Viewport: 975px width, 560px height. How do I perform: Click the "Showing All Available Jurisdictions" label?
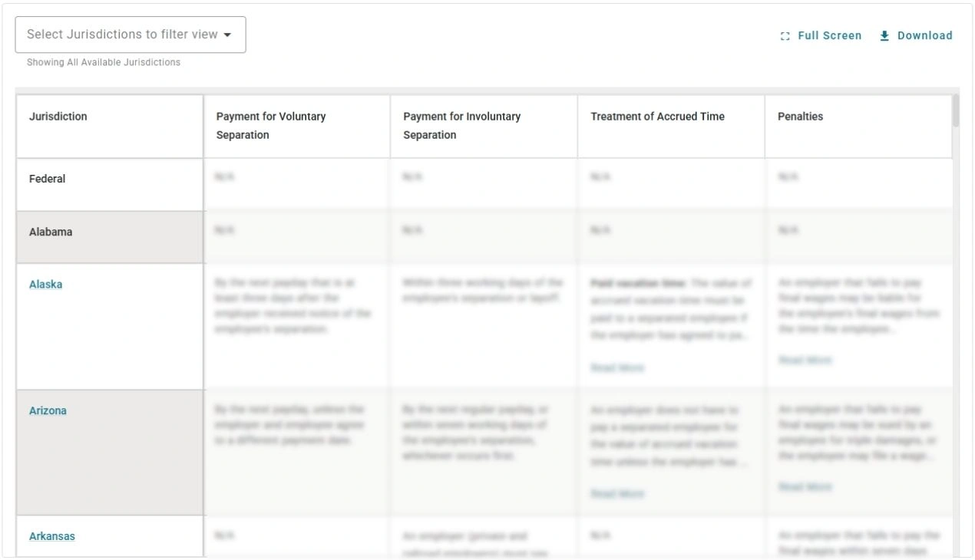(x=103, y=62)
